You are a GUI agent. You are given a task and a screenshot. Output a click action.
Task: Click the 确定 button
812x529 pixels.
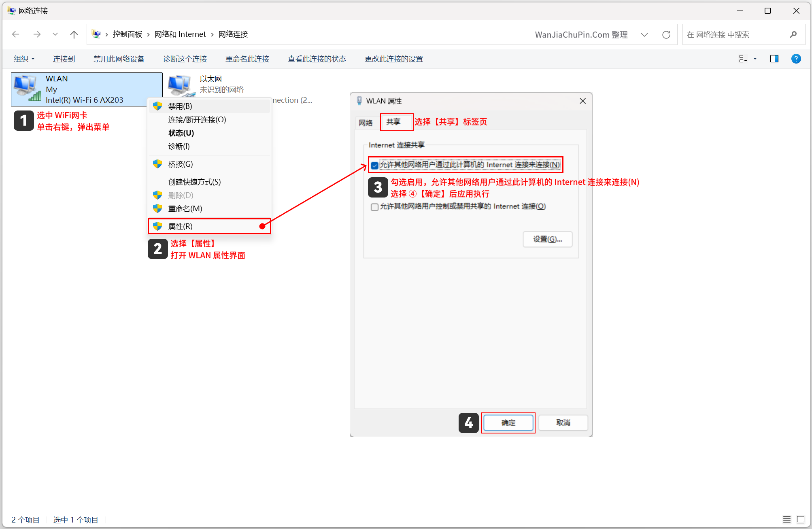(508, 423)
